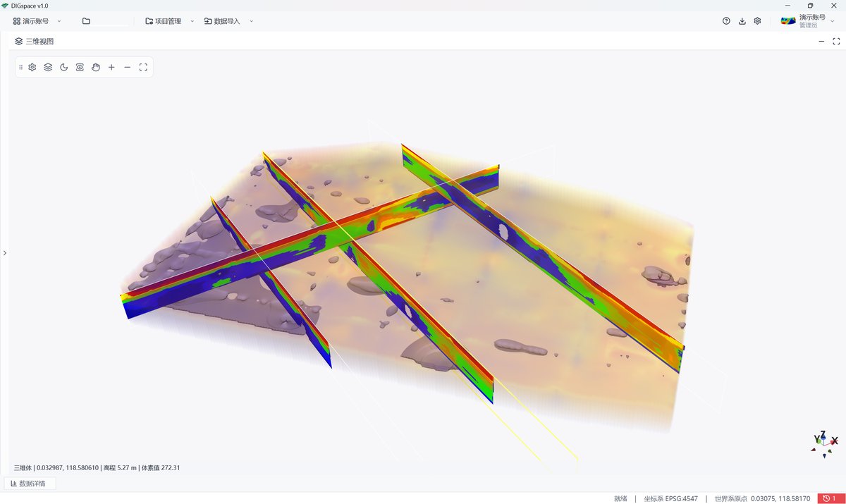
Task: Expand the chevron next to 数据导入
Action: (x=252, y=21)
